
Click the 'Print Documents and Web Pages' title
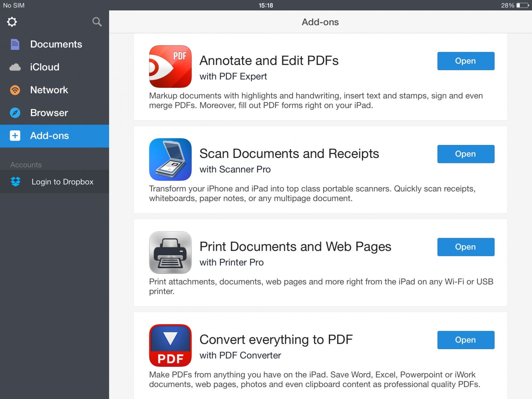tap(295, 247)
